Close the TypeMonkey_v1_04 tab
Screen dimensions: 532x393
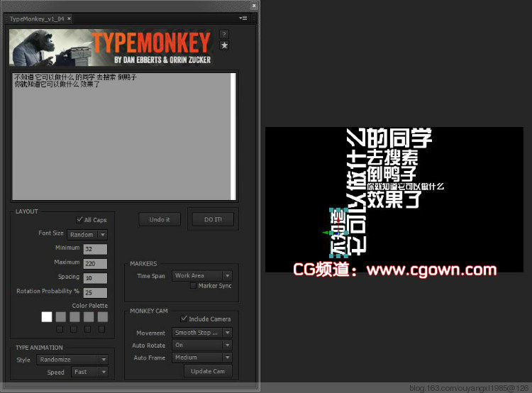(69, 18)
